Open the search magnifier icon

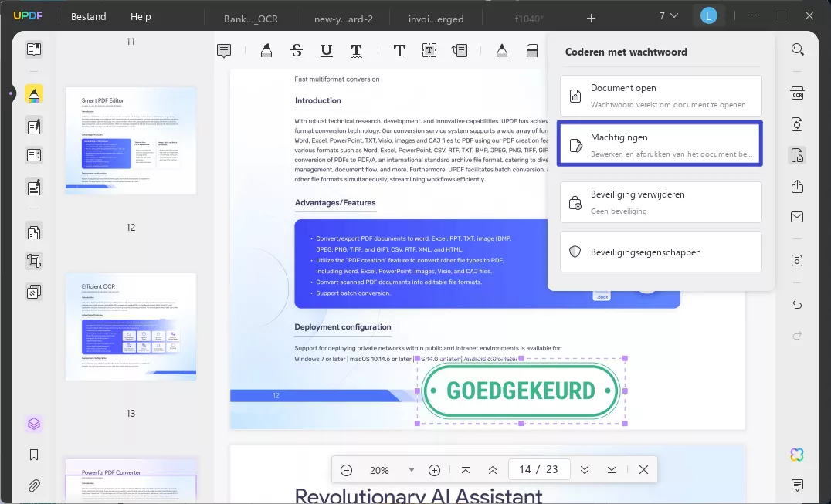[x=797, y=49]
